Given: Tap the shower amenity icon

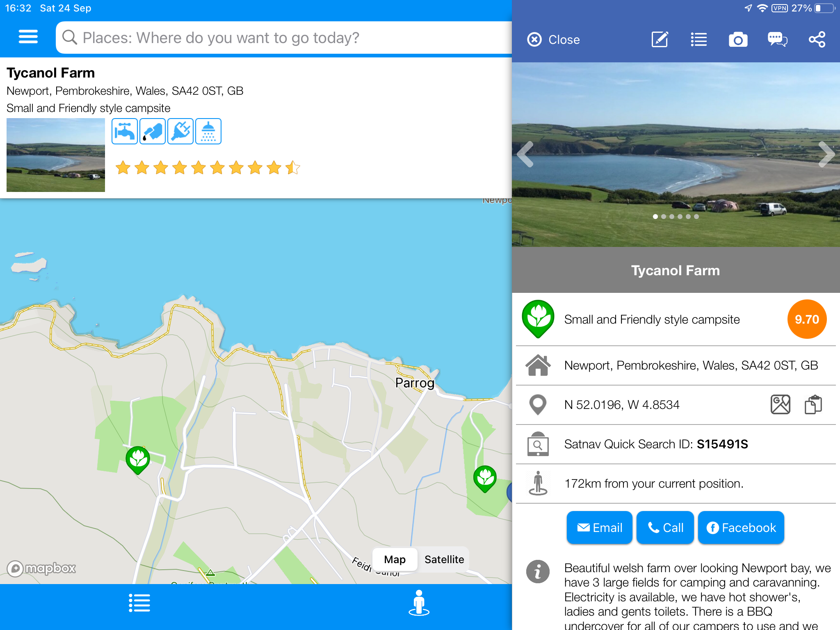Looking at the screenshot, I should (x=208, y=131).
